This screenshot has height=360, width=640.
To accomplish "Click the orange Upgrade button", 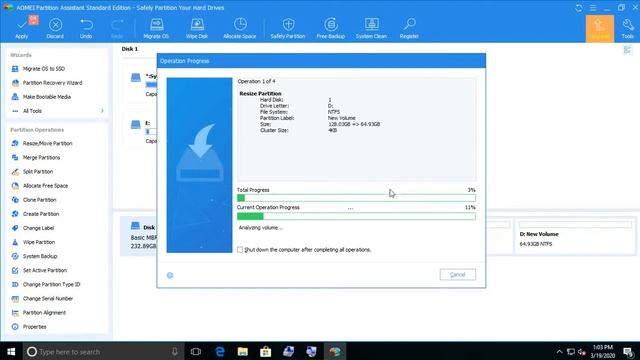I will (x=600, y=29).
